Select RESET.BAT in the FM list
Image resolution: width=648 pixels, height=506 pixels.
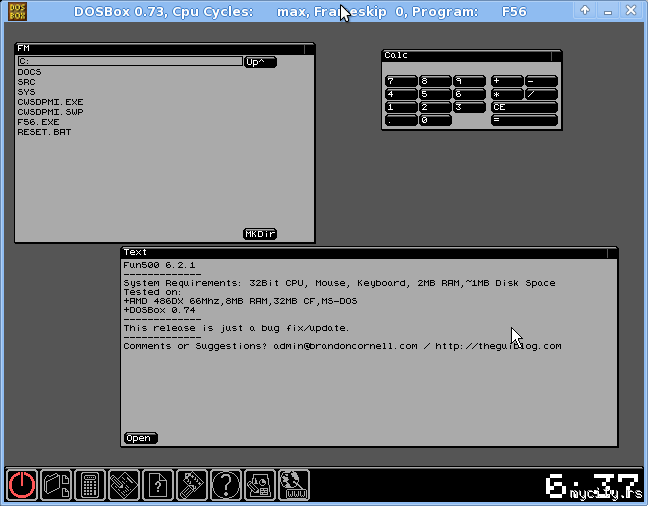[44, 132]
